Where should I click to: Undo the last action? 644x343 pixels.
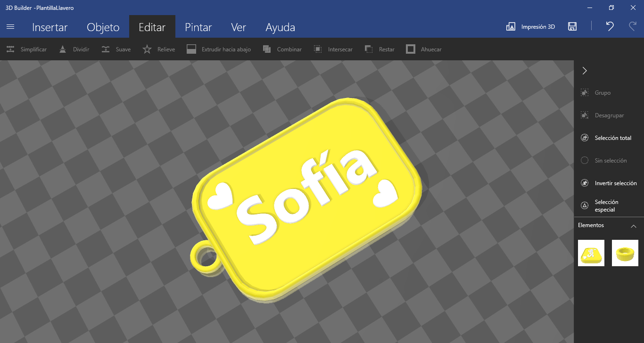pos(609,26)
